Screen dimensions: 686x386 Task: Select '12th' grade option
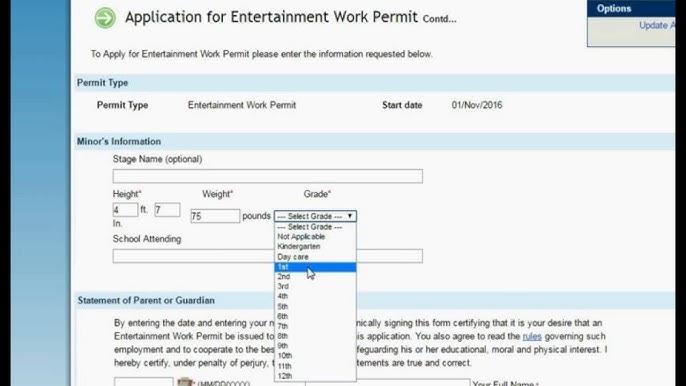[315, 376]
